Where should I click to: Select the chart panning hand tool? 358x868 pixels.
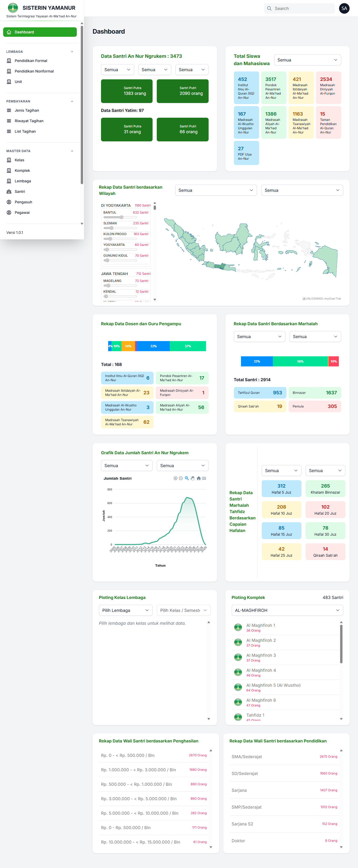pyautogui.click(x=193, y=478)
